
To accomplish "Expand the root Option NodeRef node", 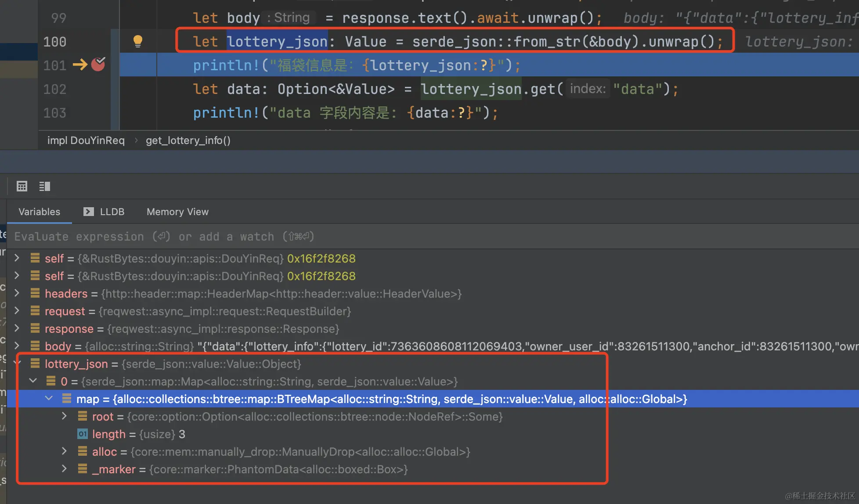I will [64, 416].
